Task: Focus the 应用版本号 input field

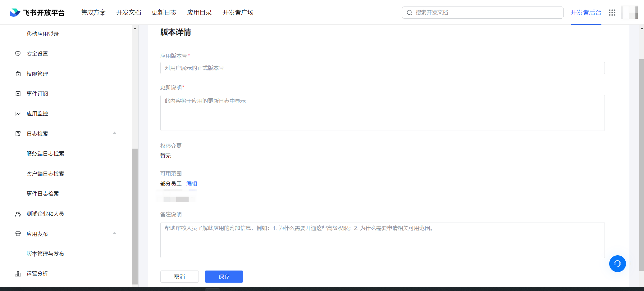Action: click(382, 68)
